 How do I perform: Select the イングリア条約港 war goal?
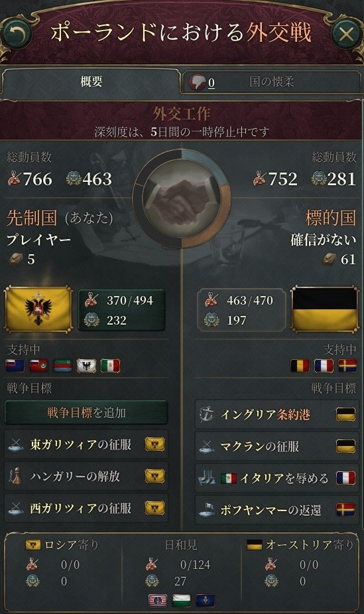276,414
